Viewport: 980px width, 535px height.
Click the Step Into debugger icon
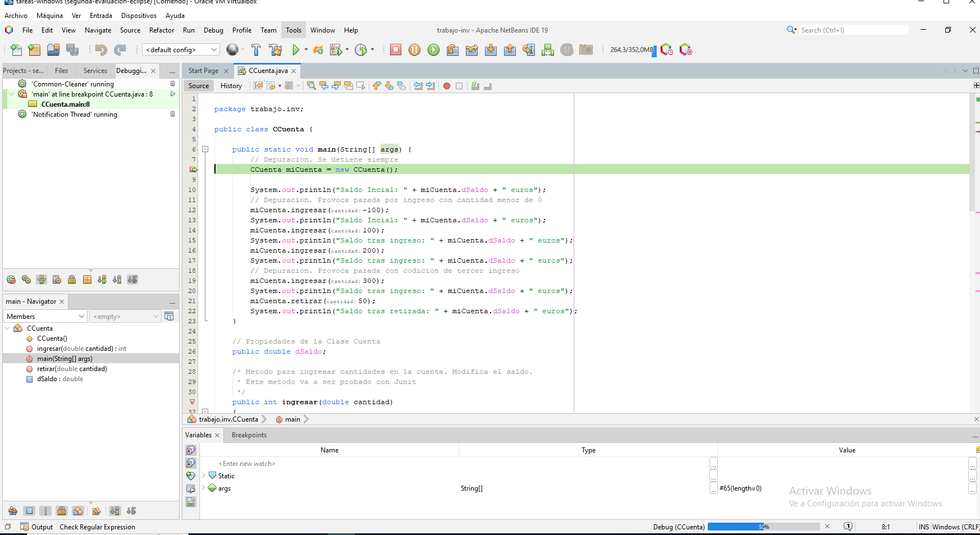[491, 50]
